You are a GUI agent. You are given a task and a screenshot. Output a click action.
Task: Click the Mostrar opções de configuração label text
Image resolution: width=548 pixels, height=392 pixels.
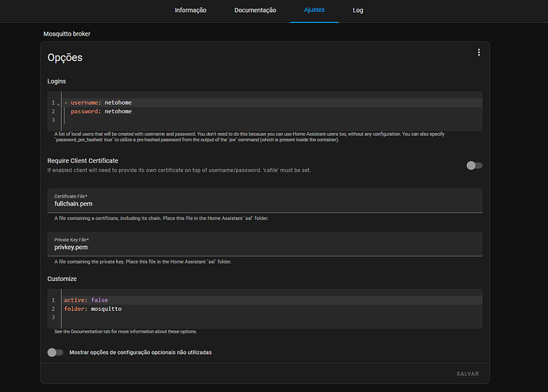point(141,352)
